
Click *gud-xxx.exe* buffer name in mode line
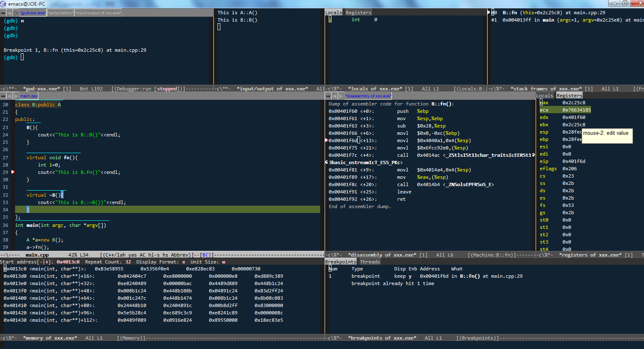click(42, 89)
